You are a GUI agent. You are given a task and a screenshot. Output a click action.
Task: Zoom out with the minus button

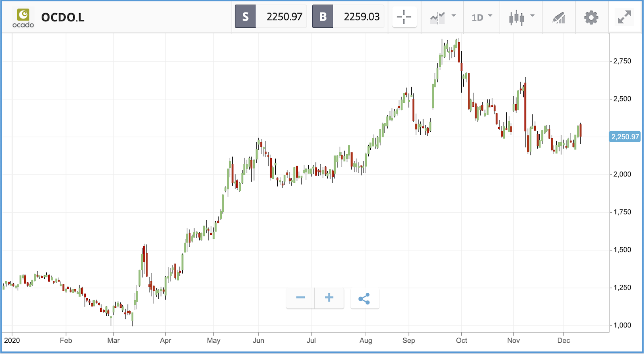click(x=300, y=298)
